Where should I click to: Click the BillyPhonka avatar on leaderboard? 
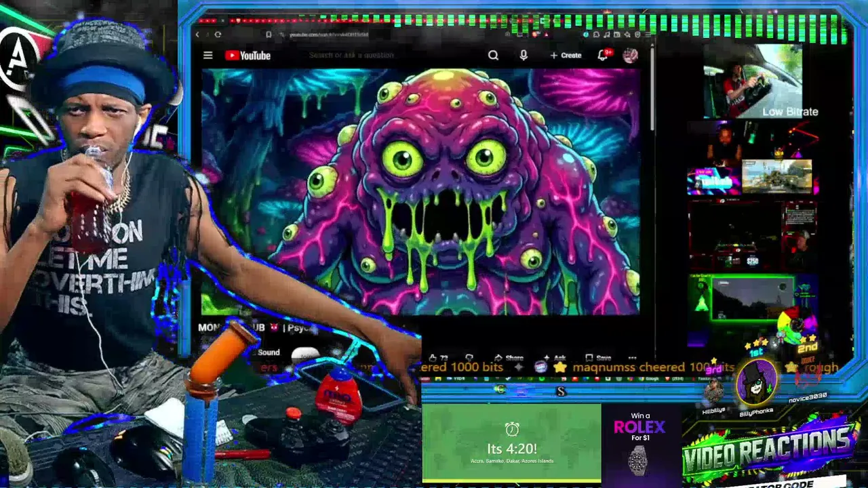(x=756, y=384)
